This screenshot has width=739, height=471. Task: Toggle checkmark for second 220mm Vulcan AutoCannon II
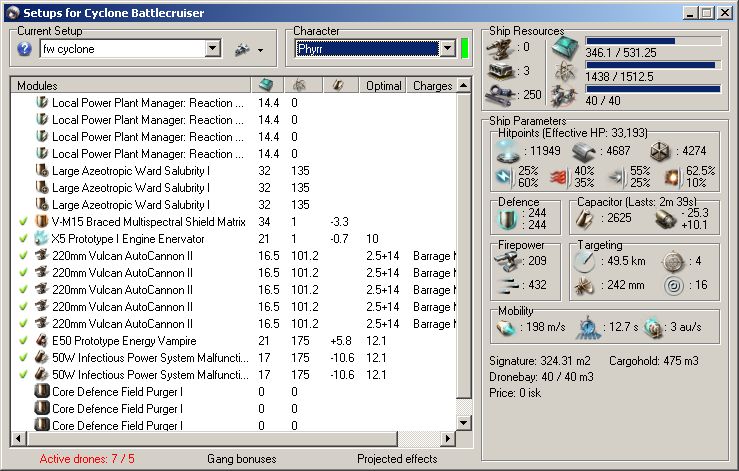click(23, 273)
